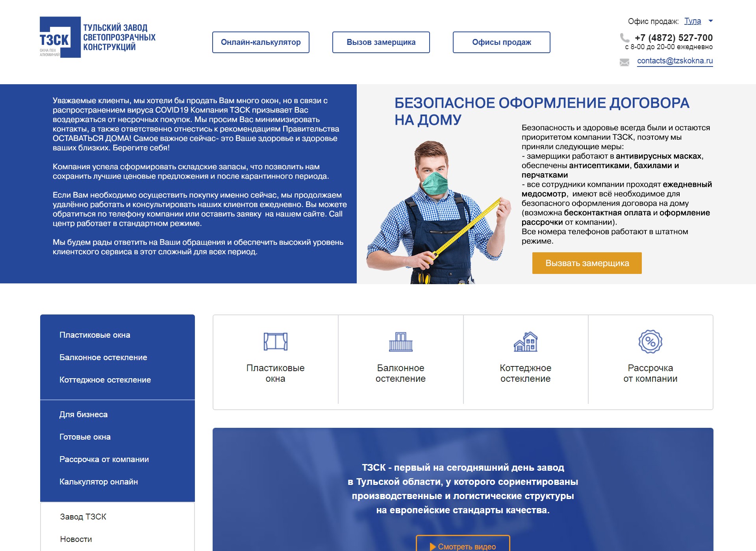Click Офис продаж label
756x551 pixels.
[653, 21]
